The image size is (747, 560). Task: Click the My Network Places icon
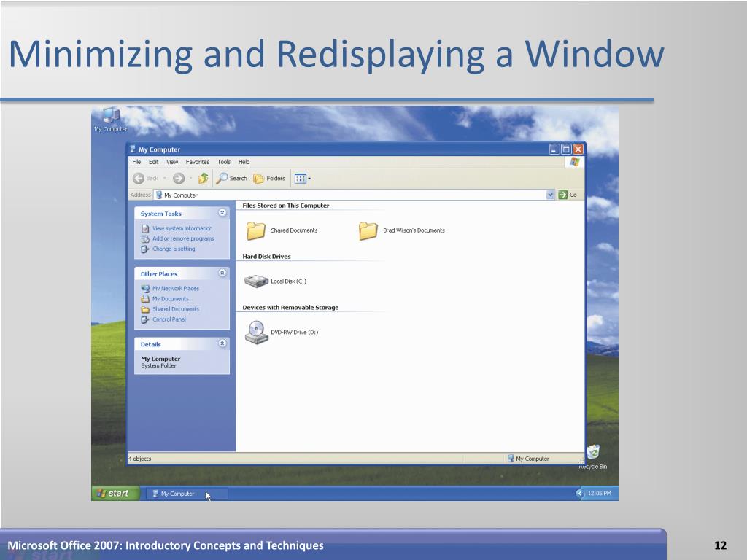pos(145,289)
